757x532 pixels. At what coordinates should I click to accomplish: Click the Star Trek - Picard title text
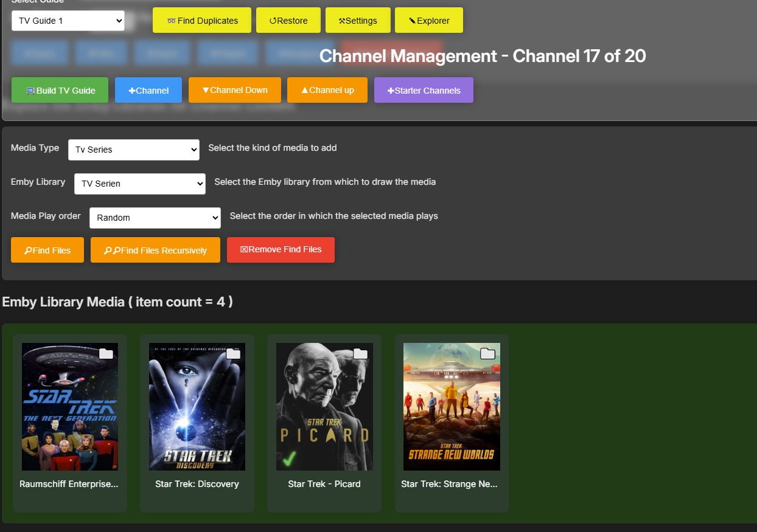pyautogui.click(x=324, y=485)
